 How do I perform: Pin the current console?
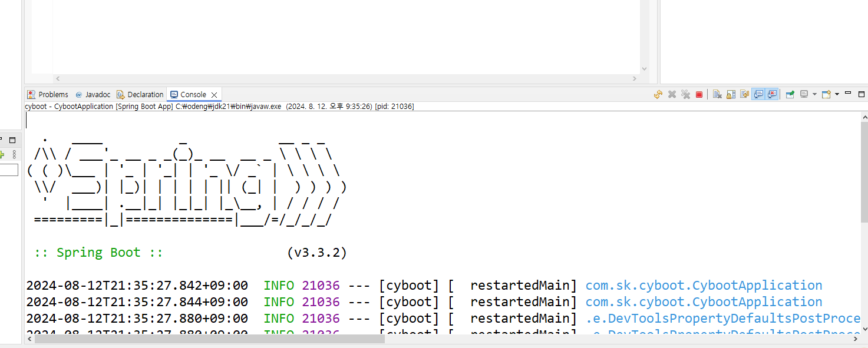[790, 94]
